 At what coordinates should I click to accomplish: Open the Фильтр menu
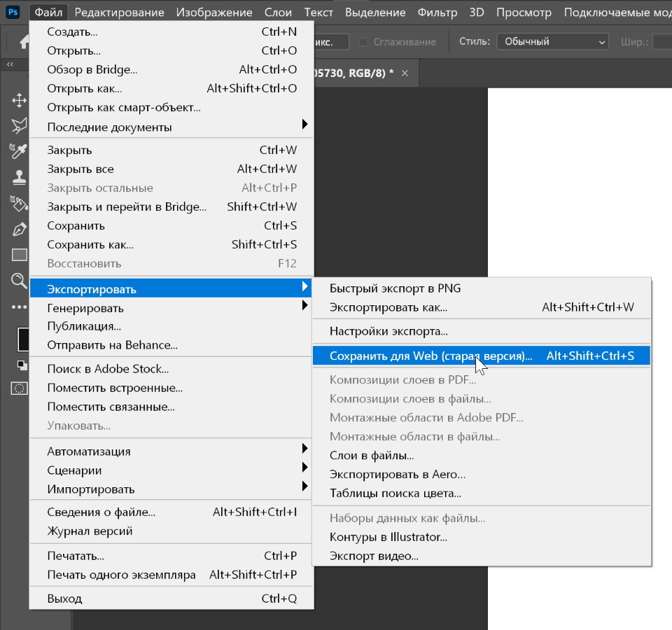437,12
